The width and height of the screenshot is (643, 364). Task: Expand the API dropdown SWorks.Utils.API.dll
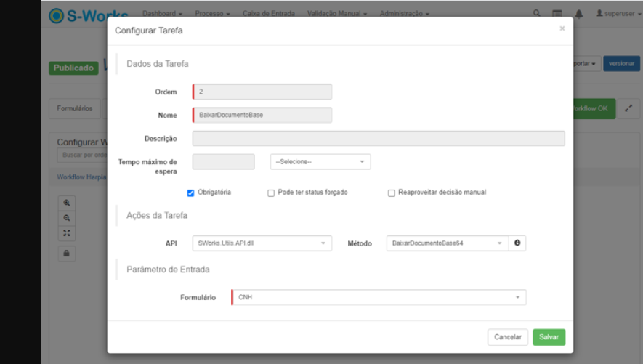coord(262,243)
